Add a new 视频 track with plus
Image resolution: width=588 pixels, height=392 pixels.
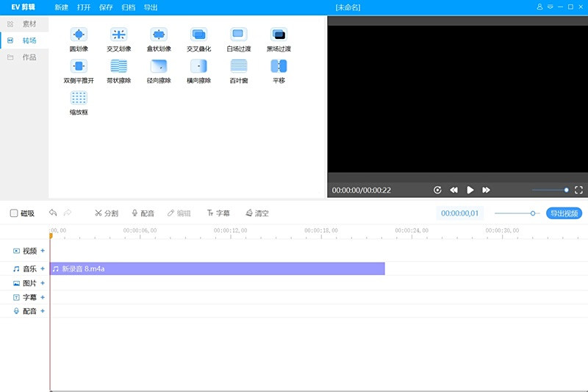click(43, 251)
